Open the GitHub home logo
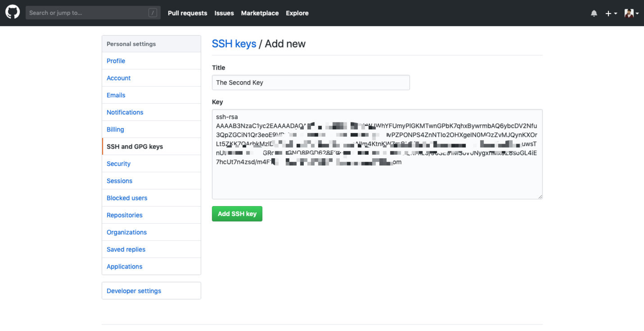This screenshot has width=644, height=331. 13,13
